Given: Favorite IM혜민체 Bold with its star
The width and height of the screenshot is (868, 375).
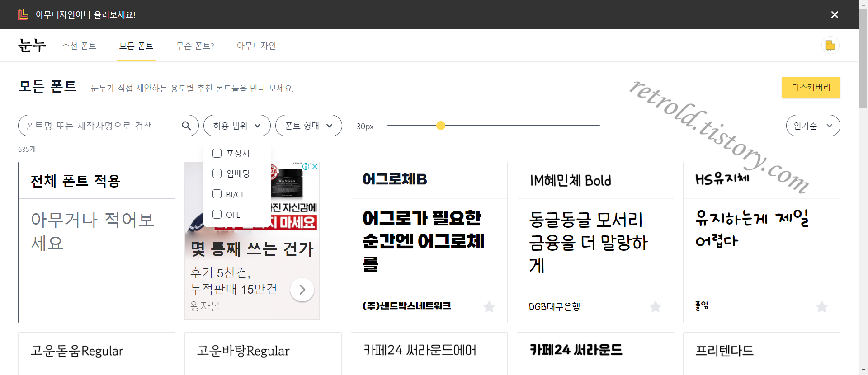Looking at the screenshot, I should (656, 307).
